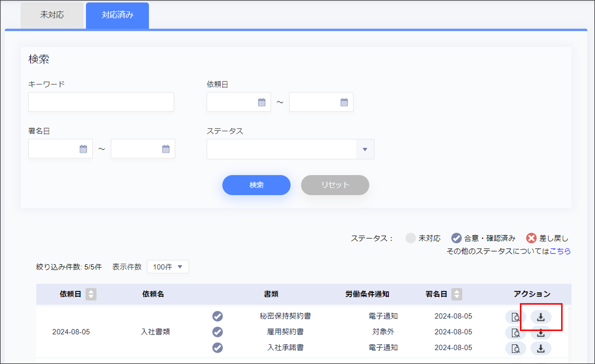595x364 pixels.
Task: Click the 秘密保持契約書 document name
Action: click(x=285, y=316)
